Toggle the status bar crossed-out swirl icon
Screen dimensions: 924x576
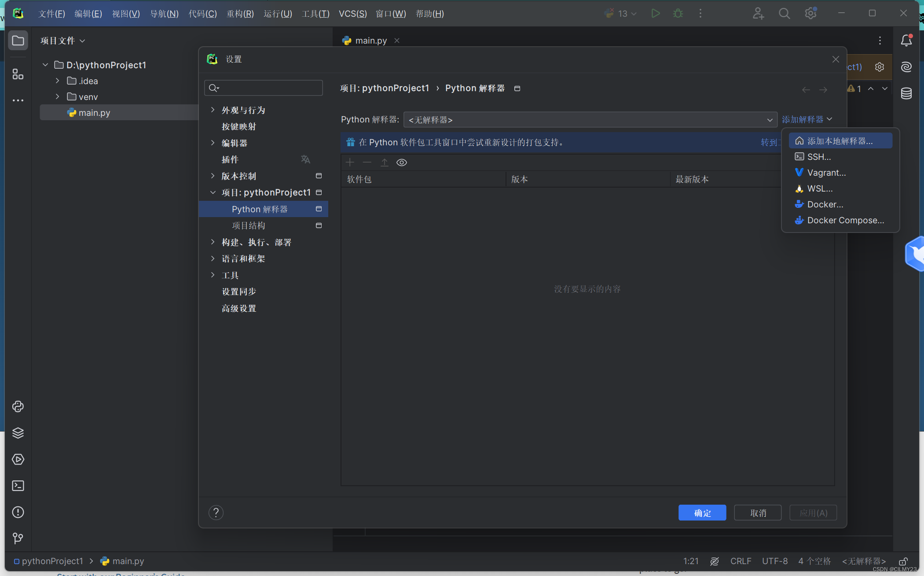(x=715, y=561)
